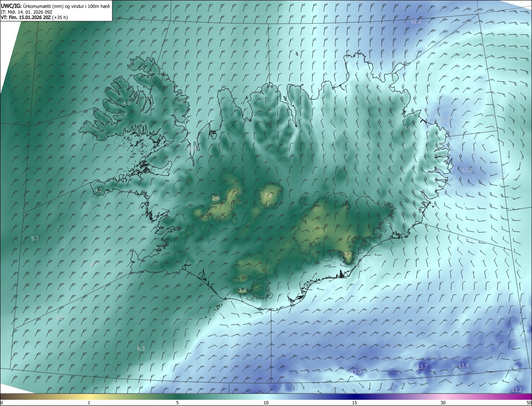Screen dimensions: 532x406
Task: Click the 2.8 label beside Langjökull glacier
Action: [x=216, y=198]
